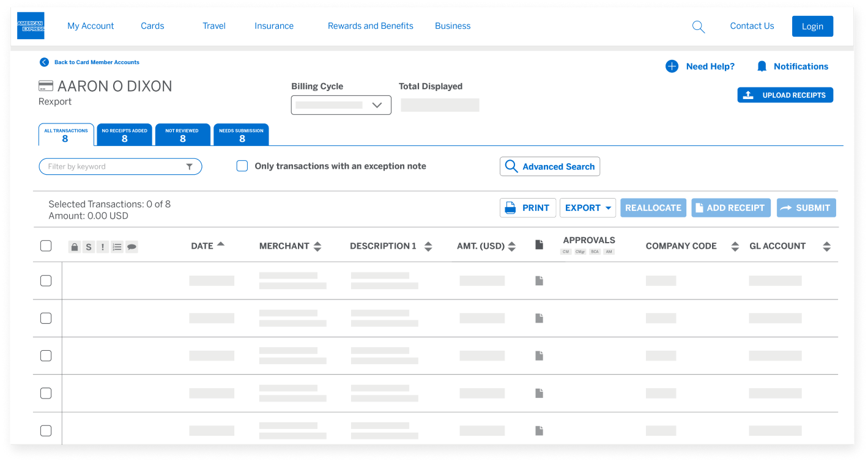Click the exclamation icon in table header
Image resolution: width=868 pixels, height=462 pixels.
pyautogui.click(x=103, y=247)
